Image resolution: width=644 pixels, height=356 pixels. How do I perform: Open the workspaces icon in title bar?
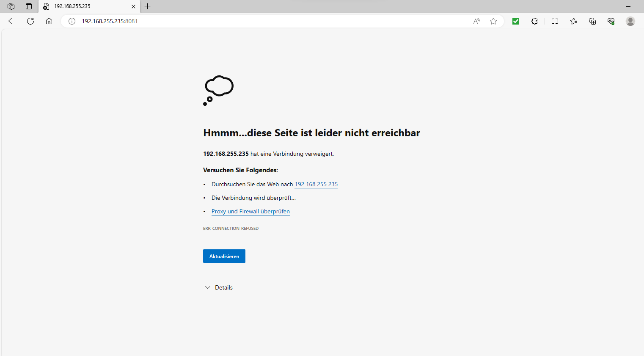click(x=11, y=6)
